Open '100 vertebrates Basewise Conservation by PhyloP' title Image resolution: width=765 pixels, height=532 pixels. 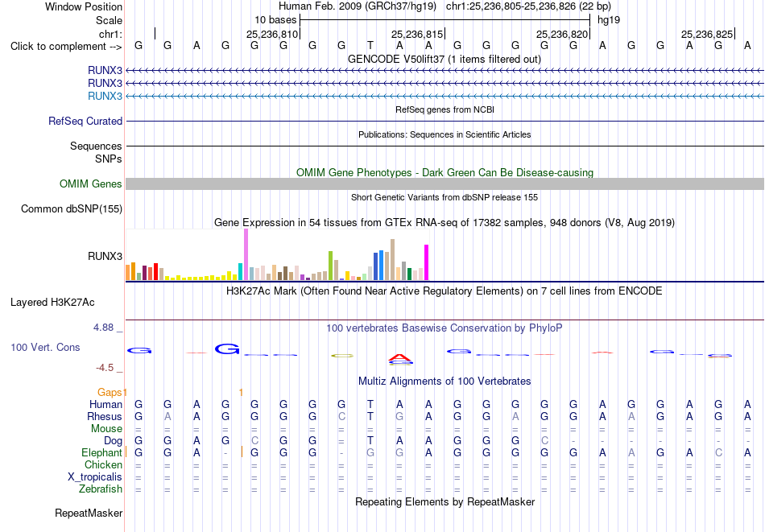pos(445,328)
